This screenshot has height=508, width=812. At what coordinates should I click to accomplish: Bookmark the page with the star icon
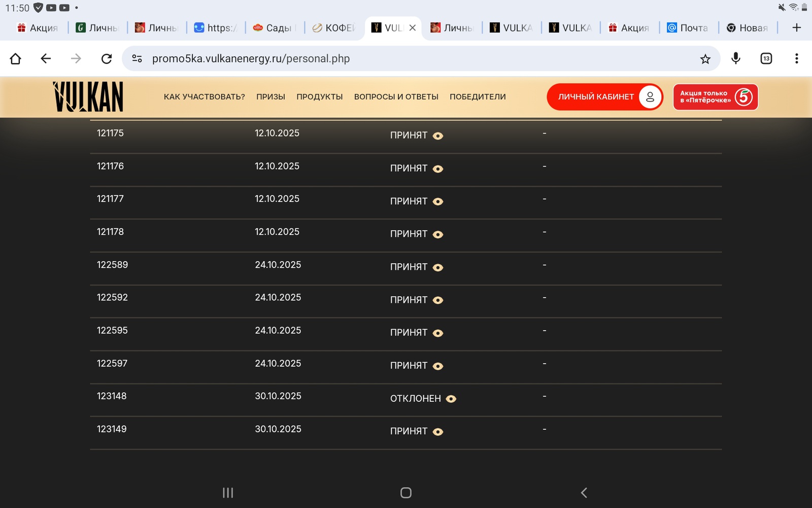(x=705, y=59)
